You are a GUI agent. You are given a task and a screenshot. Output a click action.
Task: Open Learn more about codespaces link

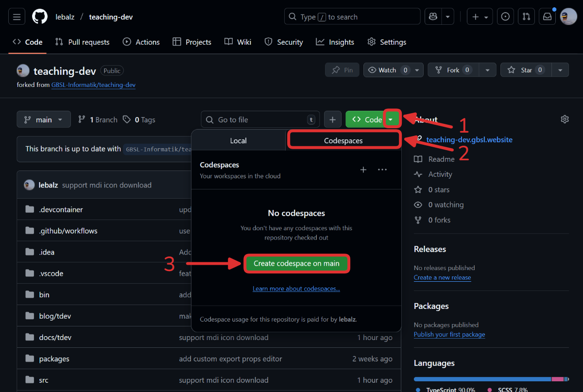point(296,289)
